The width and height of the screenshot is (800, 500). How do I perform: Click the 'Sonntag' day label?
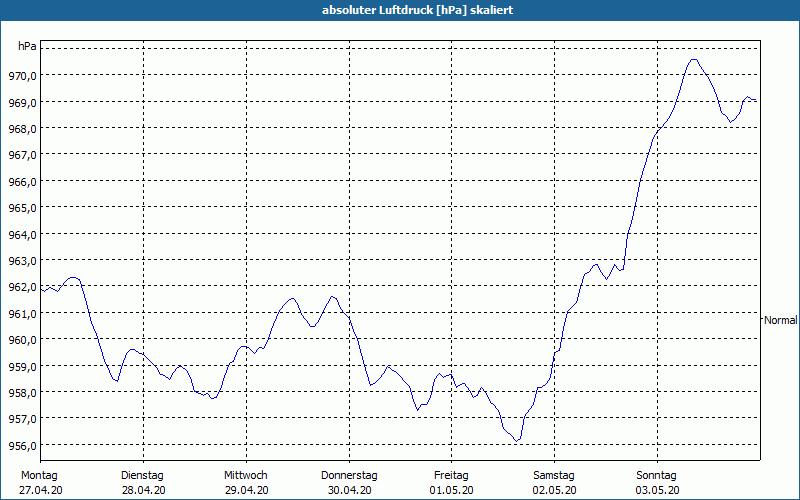point(656,476)
